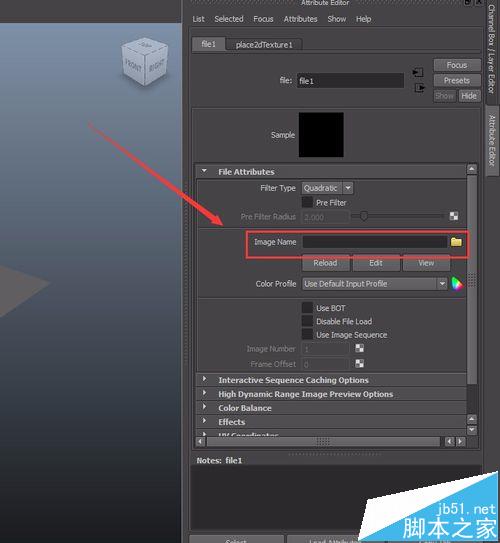The image size is (500, 543).
Task: Tick the Disable File Load checkbox
Action: 307,321
